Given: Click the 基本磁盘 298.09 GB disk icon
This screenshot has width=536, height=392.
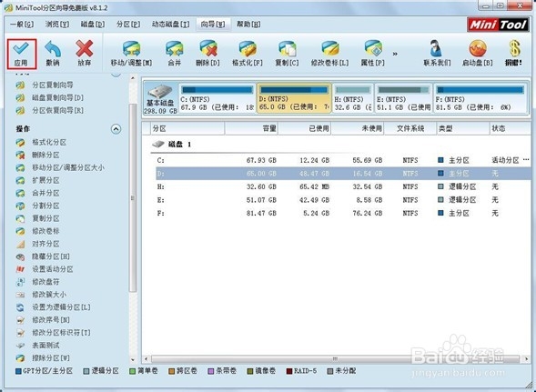Looking at the screenshot, I should (x=160, y=99).
